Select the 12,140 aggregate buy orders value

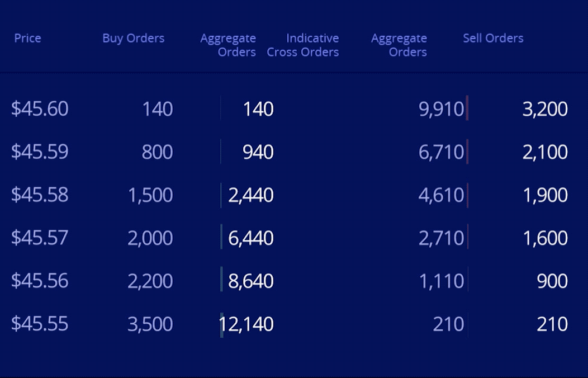(x=246, y=324)
